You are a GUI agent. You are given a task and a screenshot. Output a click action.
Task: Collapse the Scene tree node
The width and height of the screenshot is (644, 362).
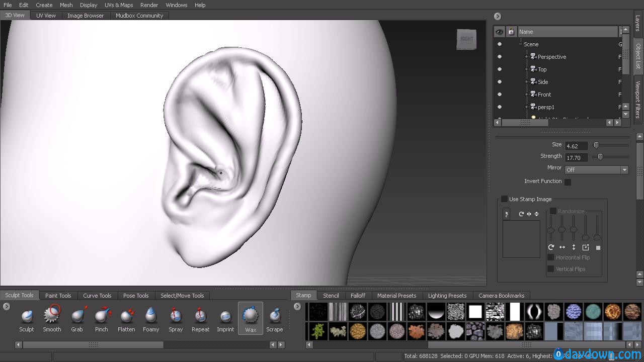[x=521, y=44]
